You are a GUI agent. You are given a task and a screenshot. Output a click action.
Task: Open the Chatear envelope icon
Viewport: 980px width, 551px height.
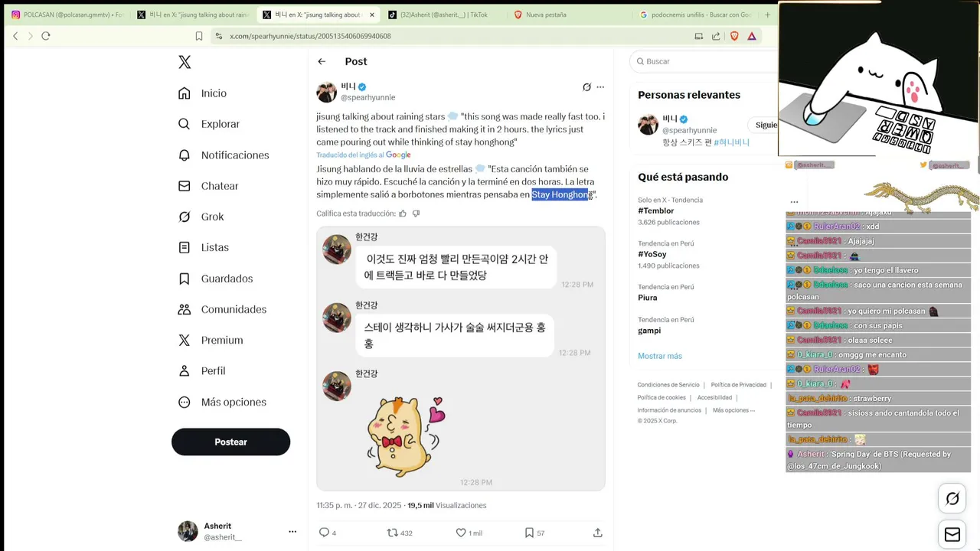tap(184, 186)
